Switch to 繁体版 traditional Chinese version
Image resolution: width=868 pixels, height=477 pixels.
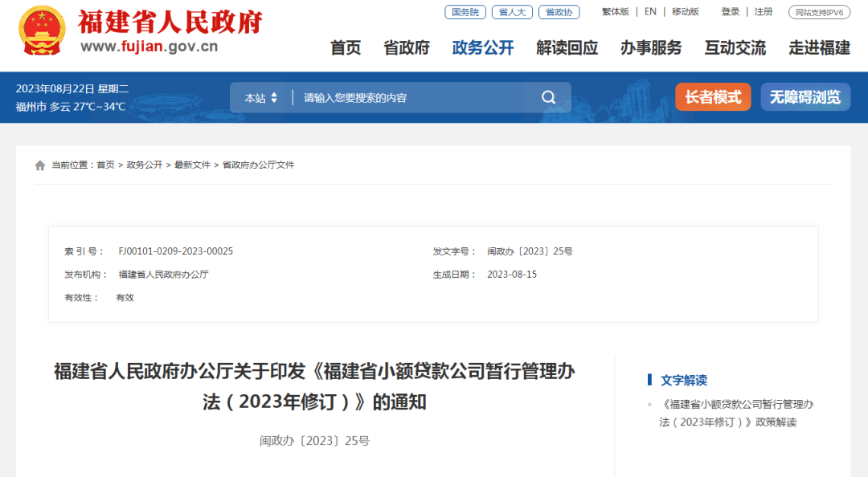(615, 12)
